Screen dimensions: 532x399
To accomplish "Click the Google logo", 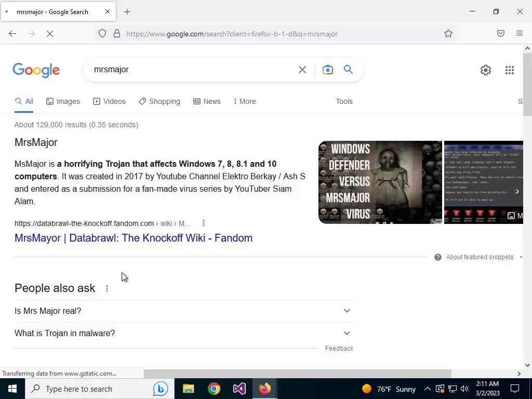I will (x=36, y=70).
